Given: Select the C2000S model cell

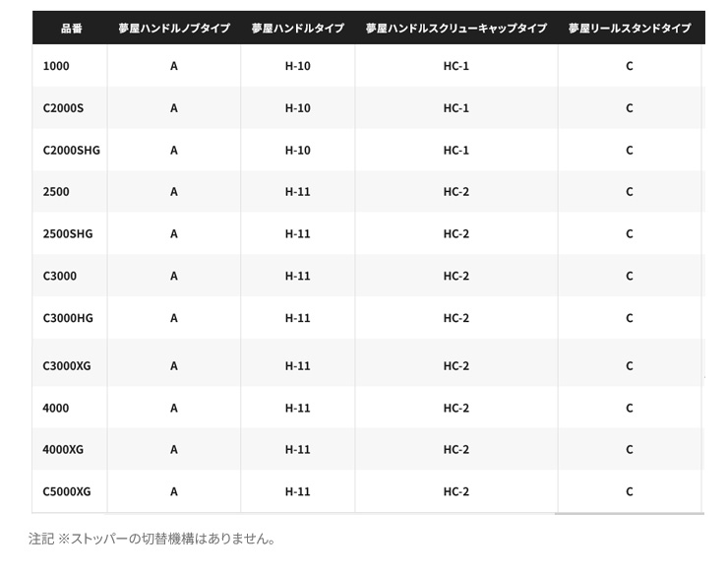Looking at the screenshot, I should coord(63,108).
